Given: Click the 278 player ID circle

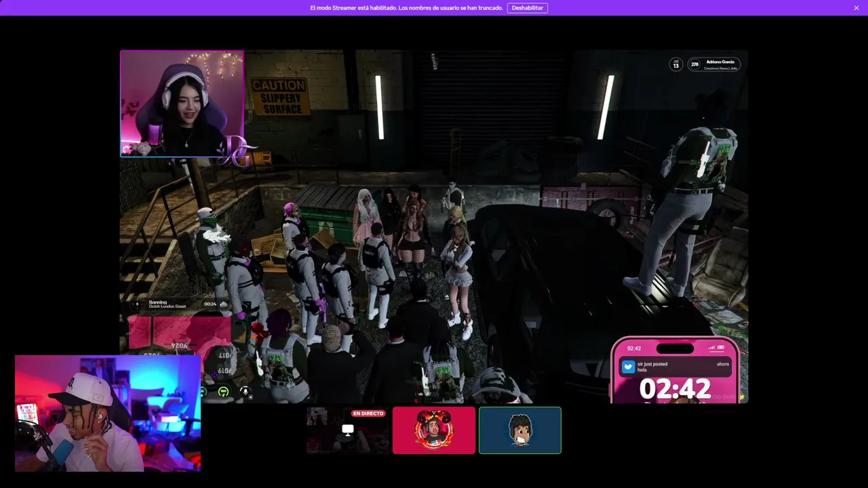Looking at the screenshot, I should point(694,64).
